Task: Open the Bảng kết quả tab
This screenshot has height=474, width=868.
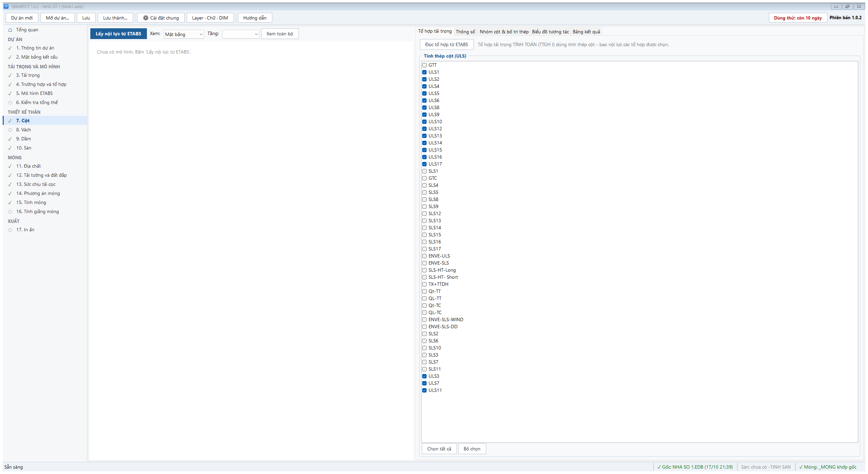Action: tap(586, 32)
